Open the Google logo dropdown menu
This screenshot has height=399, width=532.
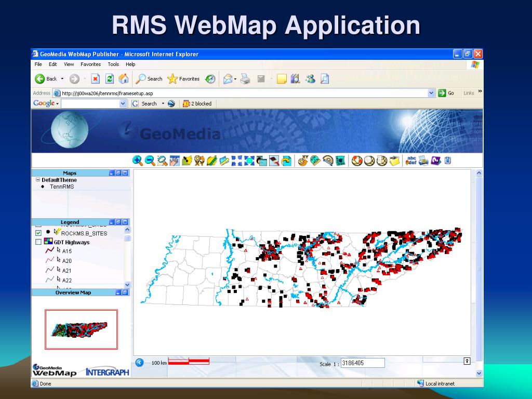click(57, 104)
